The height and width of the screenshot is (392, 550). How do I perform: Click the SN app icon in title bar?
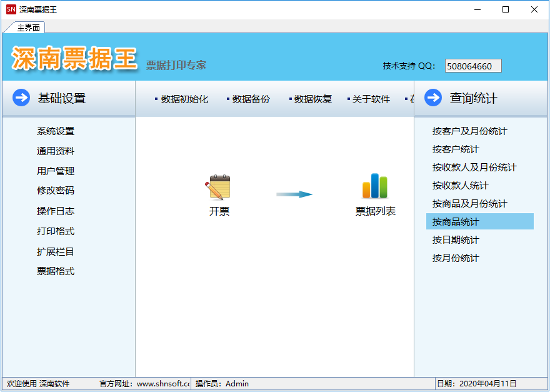[11, 9]
